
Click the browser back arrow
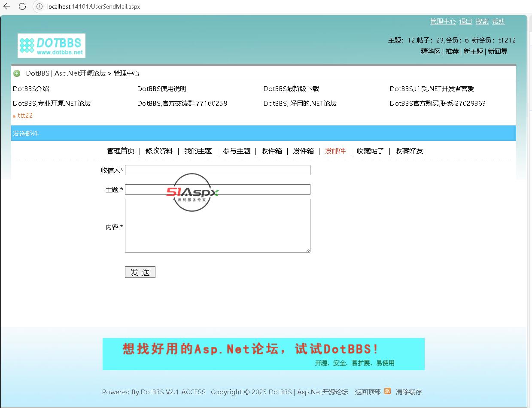tap(7, 6)
